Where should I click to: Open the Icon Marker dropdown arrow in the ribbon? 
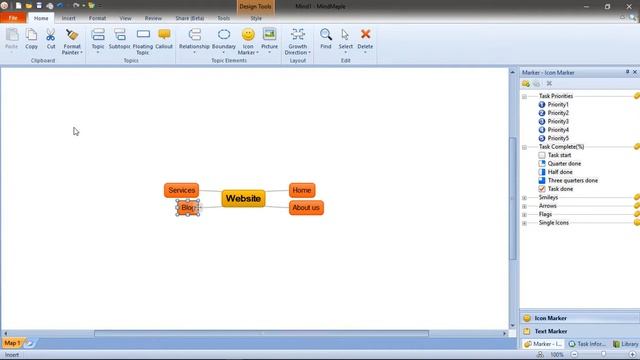(258, 53)
